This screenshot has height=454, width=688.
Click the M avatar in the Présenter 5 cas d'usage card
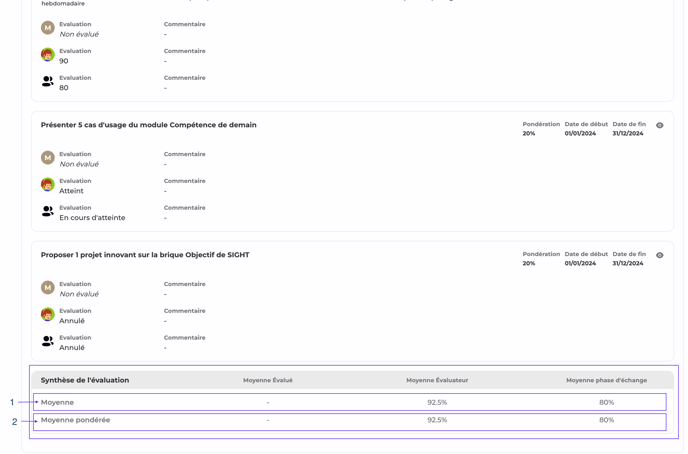point(47,158)
